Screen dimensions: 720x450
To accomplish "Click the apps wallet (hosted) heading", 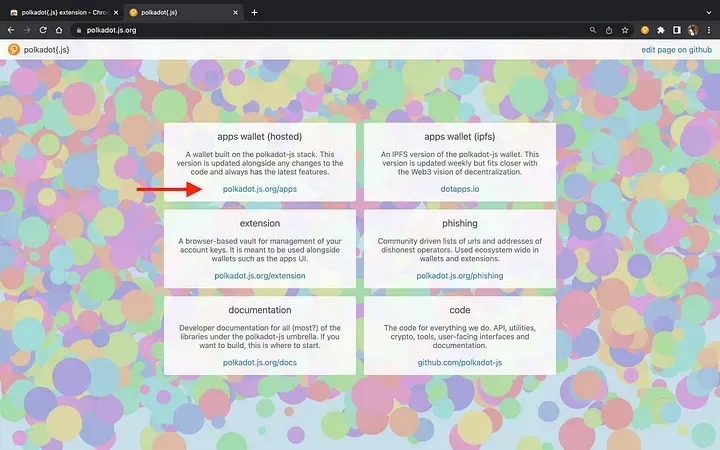I will pyautogui.click(x=260, y=136).
